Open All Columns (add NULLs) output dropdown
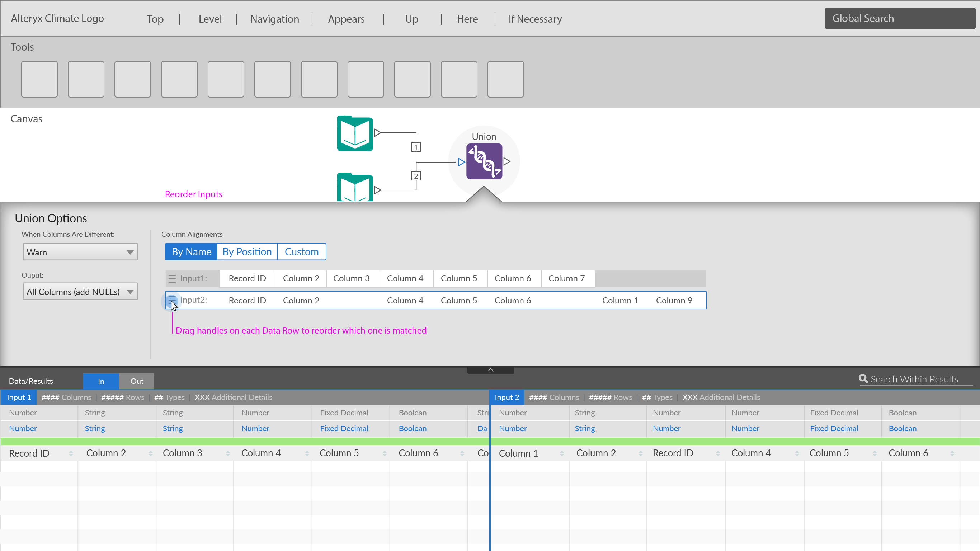The image size is (980, 551). click(x=80, y=292)
